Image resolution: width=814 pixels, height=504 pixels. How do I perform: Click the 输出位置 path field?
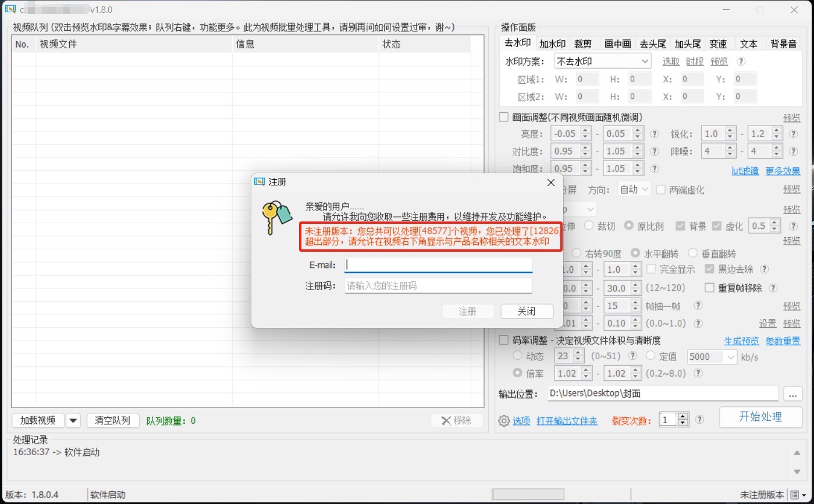[x=663, y=394]
